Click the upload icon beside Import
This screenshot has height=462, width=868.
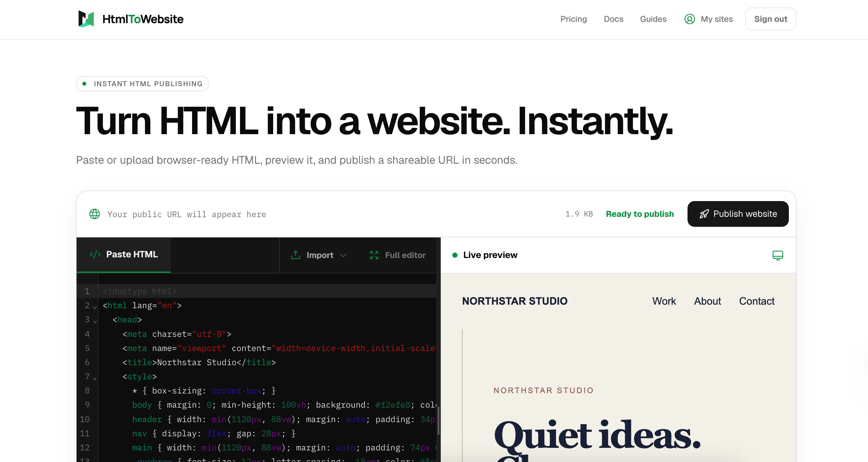pyautogui.click(x=296, y=255)
